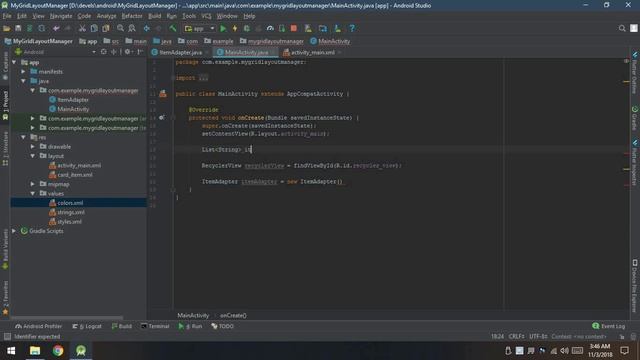Click the Debug app bug icon
This screenshot has height=360, width=640.
point(247,29)
